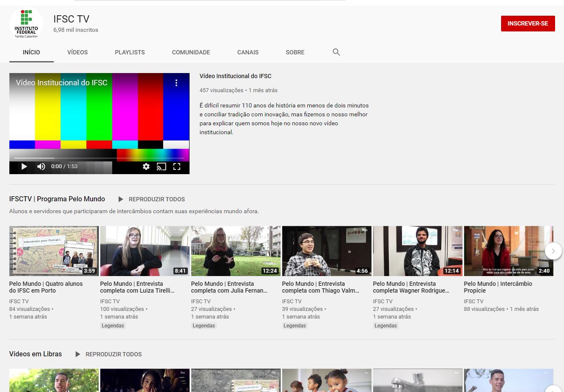The height and width of the screenshot is (392, 564).
Task: Click title Pelo Mundo | Quatro alunos do IFSC em Porto
Action: 46,287
